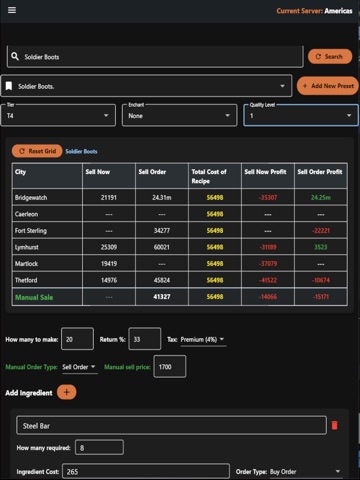The height and width of the screenshot is (480, 360).
Task: Edit the Steel Bar ingredient name field
Action: [171, 425]
